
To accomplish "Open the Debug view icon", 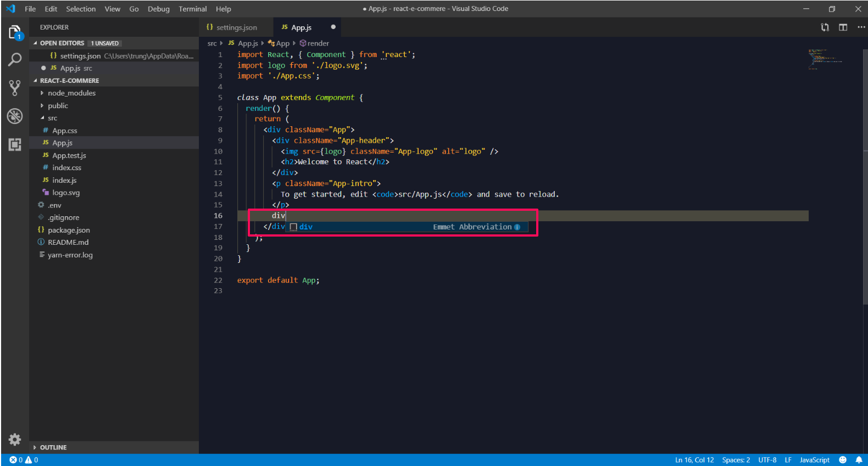I will click(15, 116).
